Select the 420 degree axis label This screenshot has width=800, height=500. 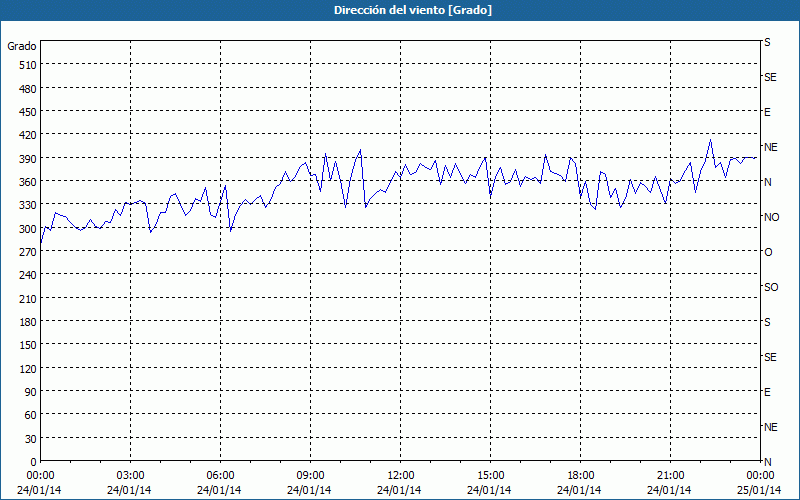point(28,136)
